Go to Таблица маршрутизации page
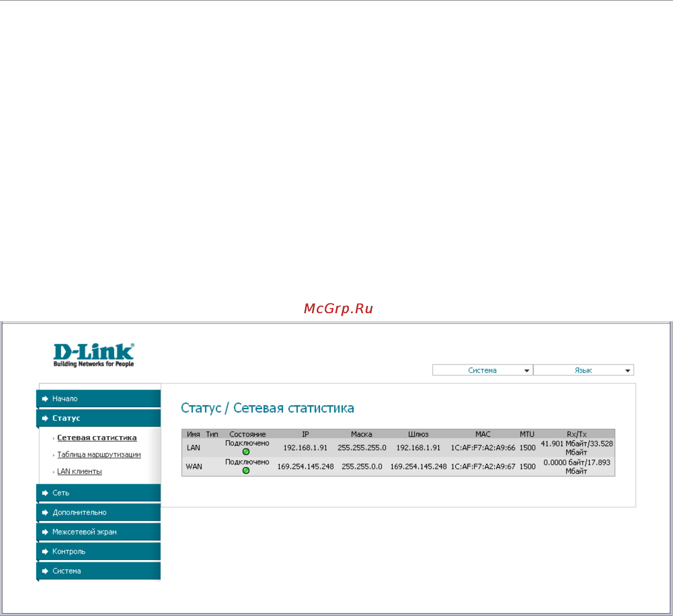Viewport: 673px width, 616px height. (99, 455)
